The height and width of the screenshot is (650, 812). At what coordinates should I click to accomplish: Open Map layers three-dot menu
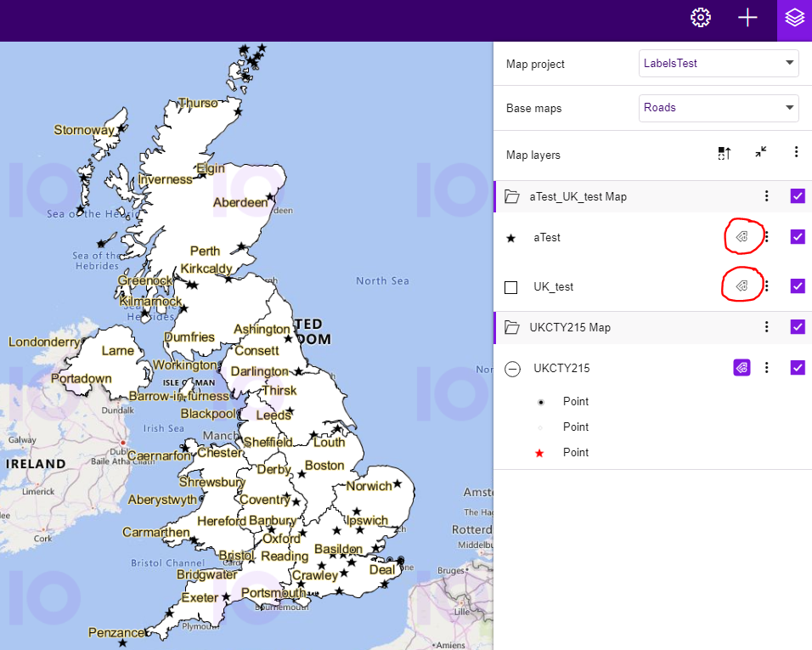796,152
